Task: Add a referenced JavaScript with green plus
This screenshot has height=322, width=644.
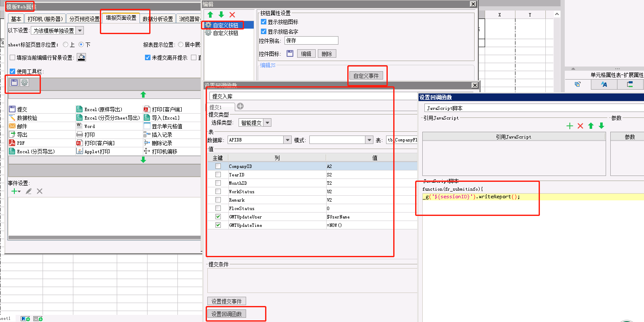Action: 570,125
